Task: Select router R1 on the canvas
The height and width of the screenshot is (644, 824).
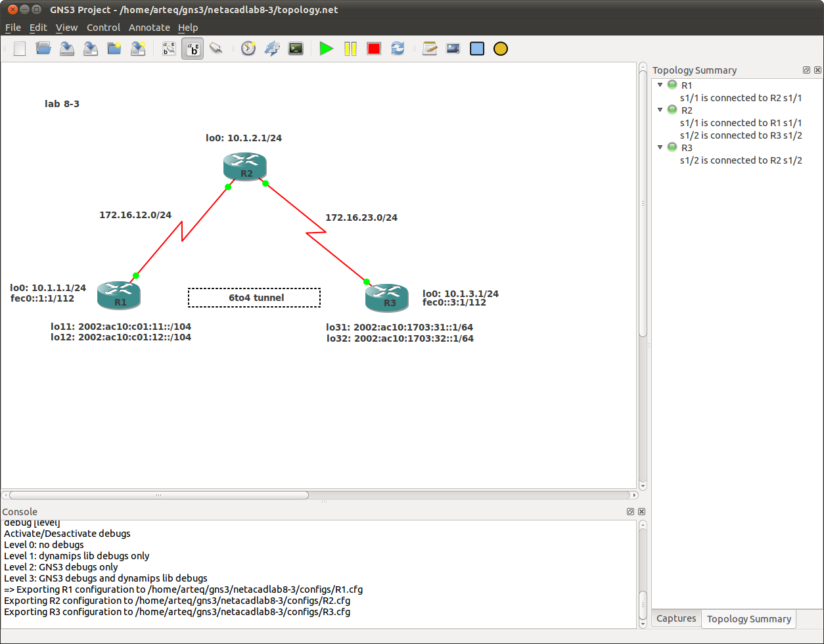Action: coord(119,295)
